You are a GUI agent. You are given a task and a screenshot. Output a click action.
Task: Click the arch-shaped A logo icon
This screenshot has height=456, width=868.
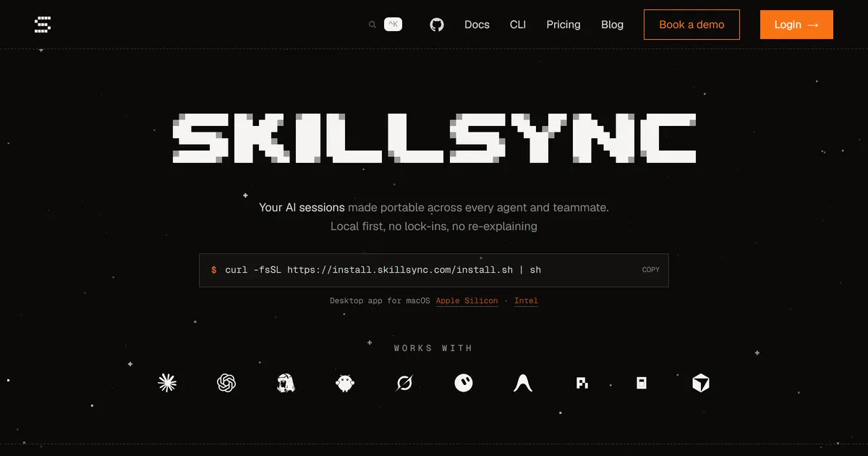(x=523, y=383)
